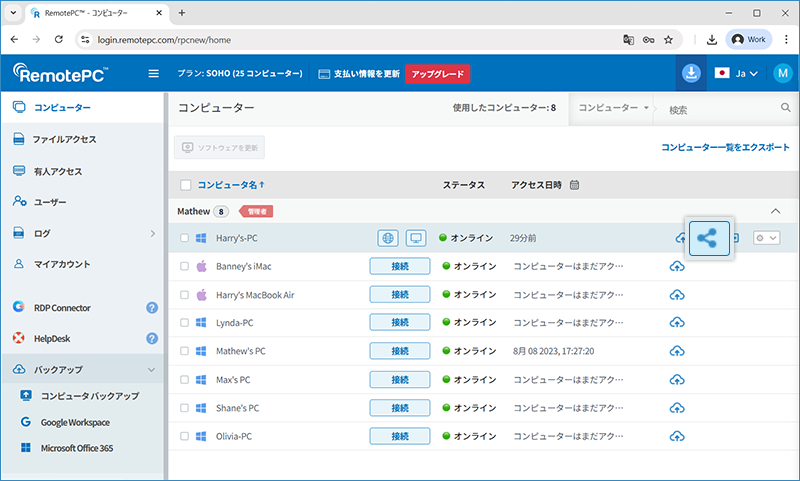Open the コンピューター filter dropdown beside search
The image size is (800, 481).
[613, 108]
